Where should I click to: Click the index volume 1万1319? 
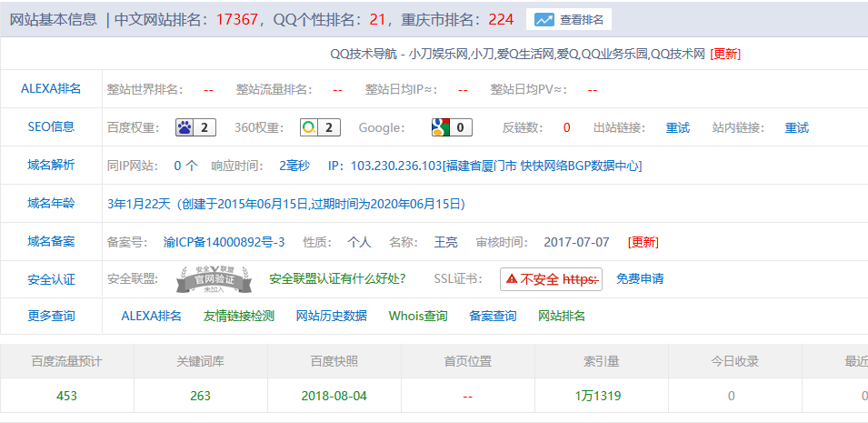coord(598,396)
